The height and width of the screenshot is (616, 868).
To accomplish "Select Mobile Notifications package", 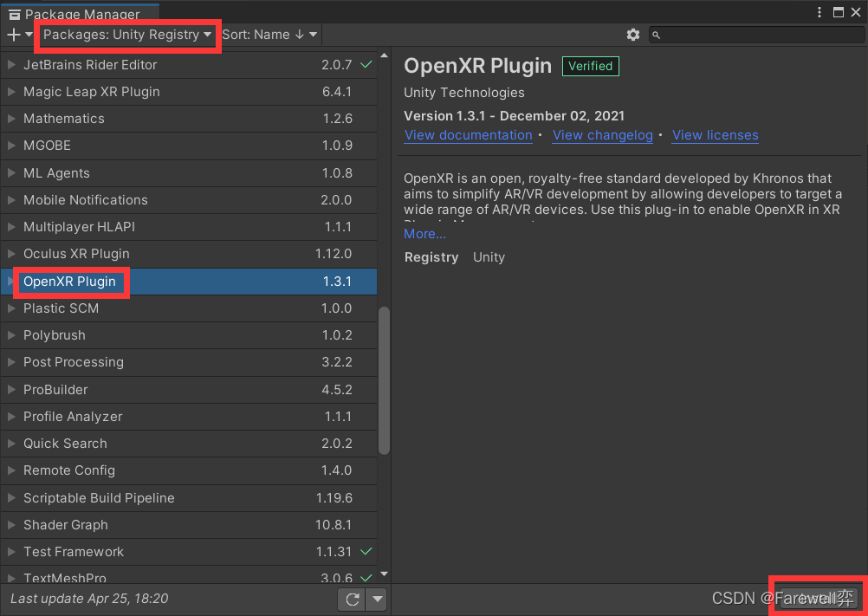I will pyautogui.click(x=188, y=200).
